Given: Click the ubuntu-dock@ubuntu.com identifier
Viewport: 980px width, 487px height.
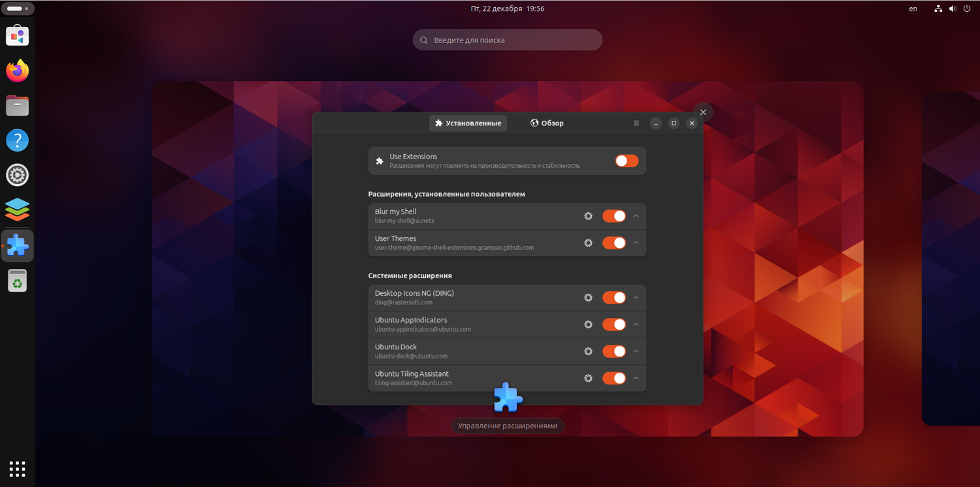Looking at the screenshot, I should [x=411, y=356].
